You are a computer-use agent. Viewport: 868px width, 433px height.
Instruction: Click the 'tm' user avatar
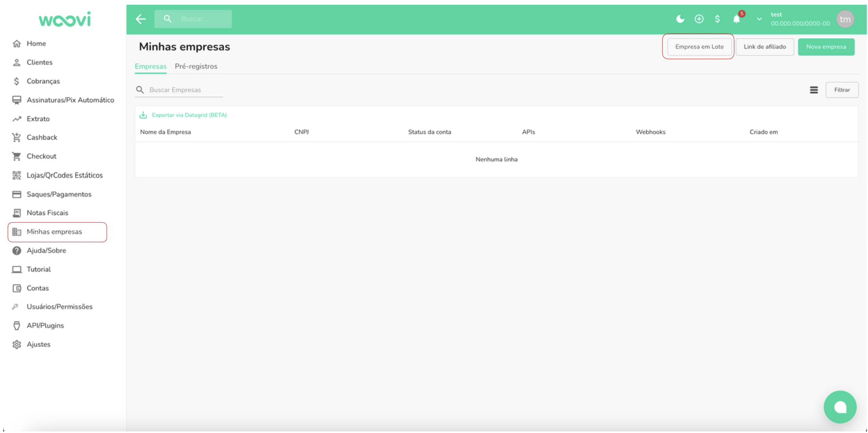[x=845, y=19]
